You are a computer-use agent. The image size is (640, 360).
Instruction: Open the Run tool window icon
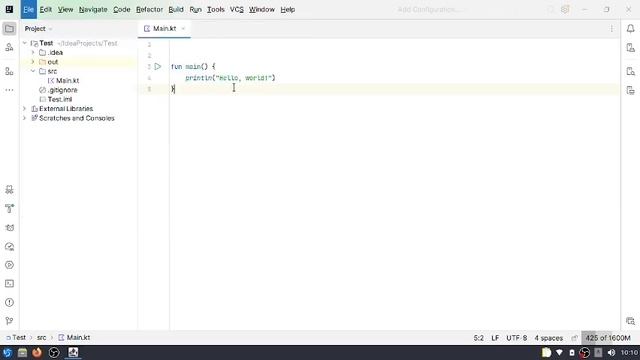point(9,265)
